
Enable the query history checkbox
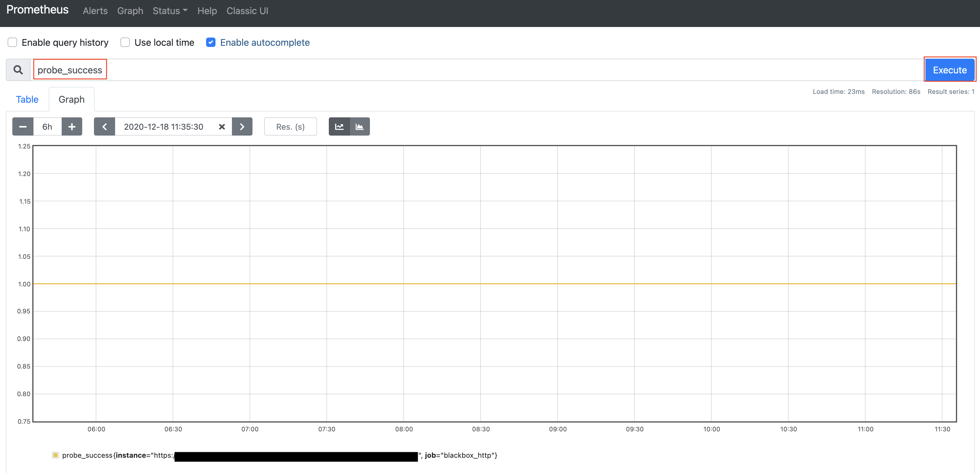coord(13,42)
